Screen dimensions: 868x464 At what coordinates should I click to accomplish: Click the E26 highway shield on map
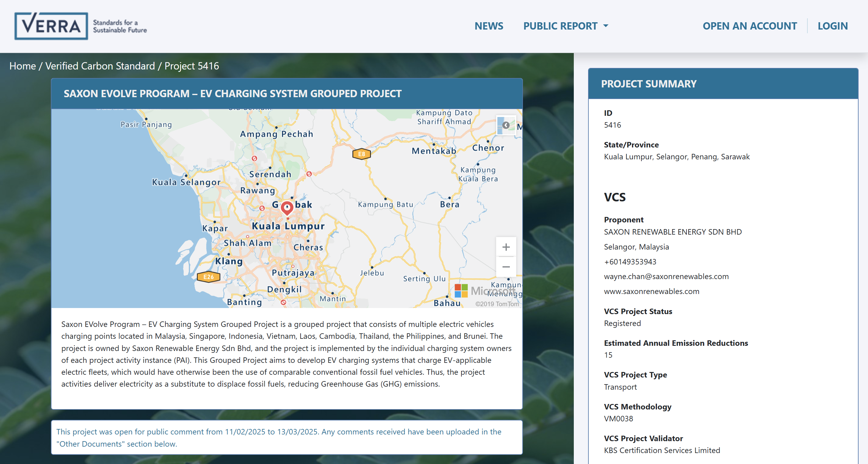click(x=208, y=277)
